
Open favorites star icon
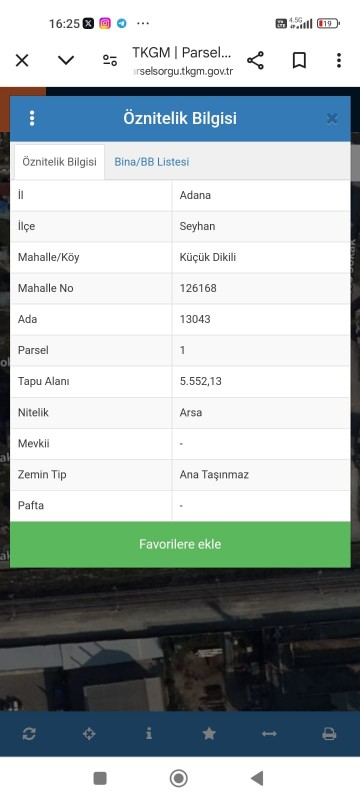coord(209,734)
